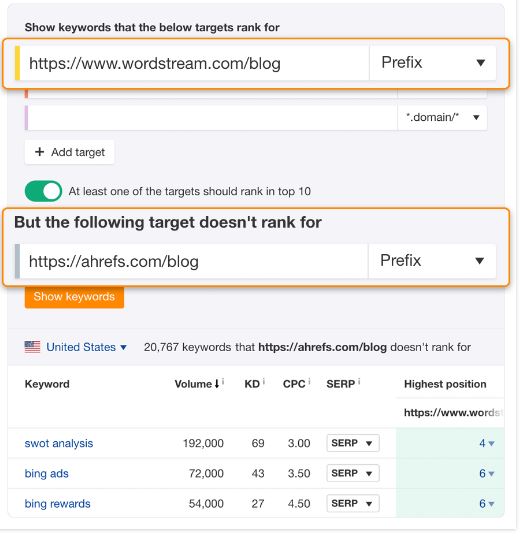
Task: Open SERP dropdown for swot analysis
Action: (353, 443)
